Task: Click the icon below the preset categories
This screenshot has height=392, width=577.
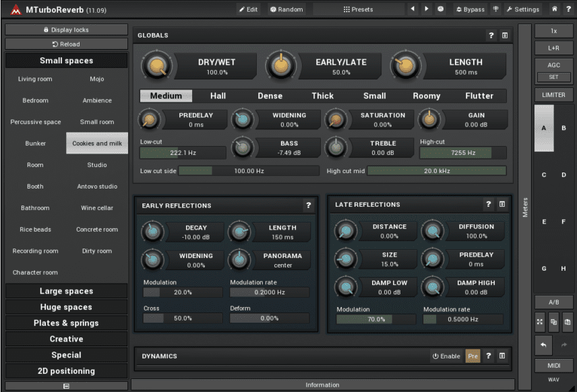Action: [x=66, y=386]
